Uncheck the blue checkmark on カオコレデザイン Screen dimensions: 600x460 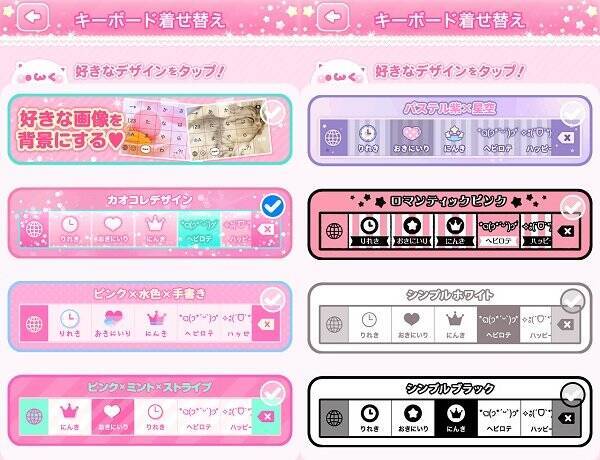point(273,206)
